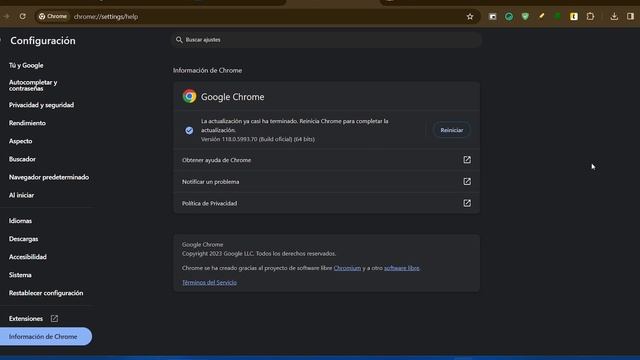Select Sistema in the sidebar
This screenshot has height=360, width=640.
(x=20, y=275)
